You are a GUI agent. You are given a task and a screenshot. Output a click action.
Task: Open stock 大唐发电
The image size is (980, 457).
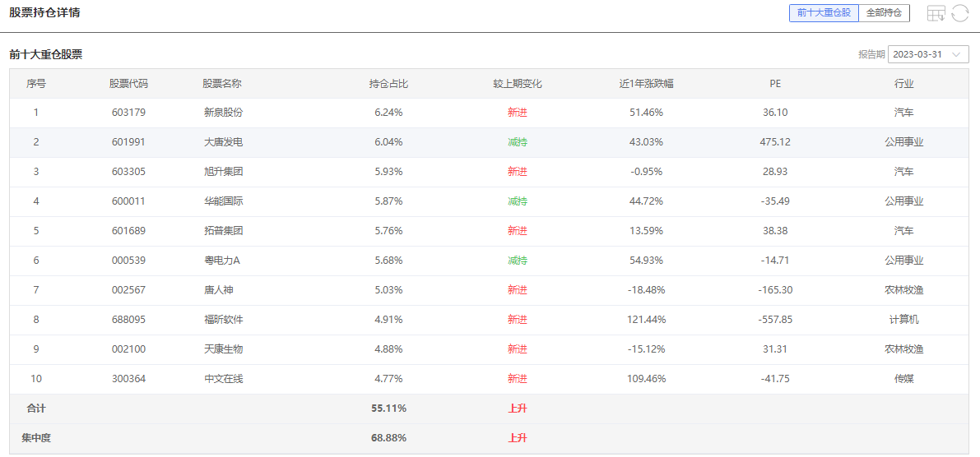click(223, 142)
